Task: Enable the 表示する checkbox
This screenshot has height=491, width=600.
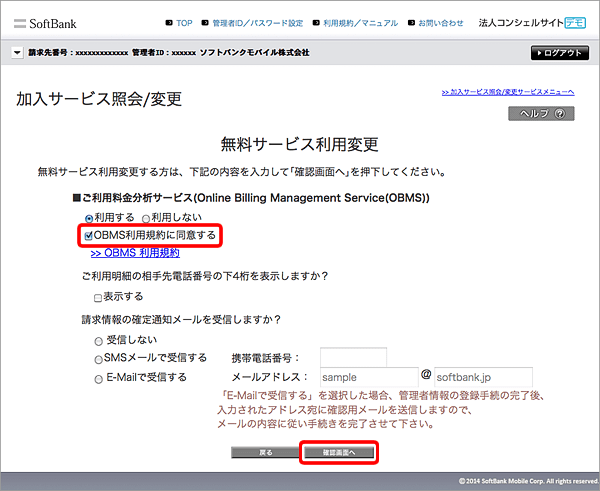Action: click(x=97, y=297)
